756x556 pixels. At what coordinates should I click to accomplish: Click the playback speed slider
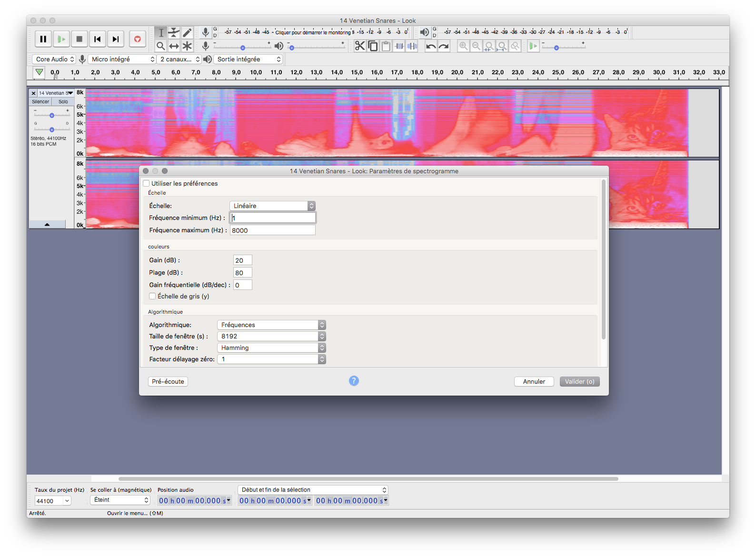pos(564,46)
